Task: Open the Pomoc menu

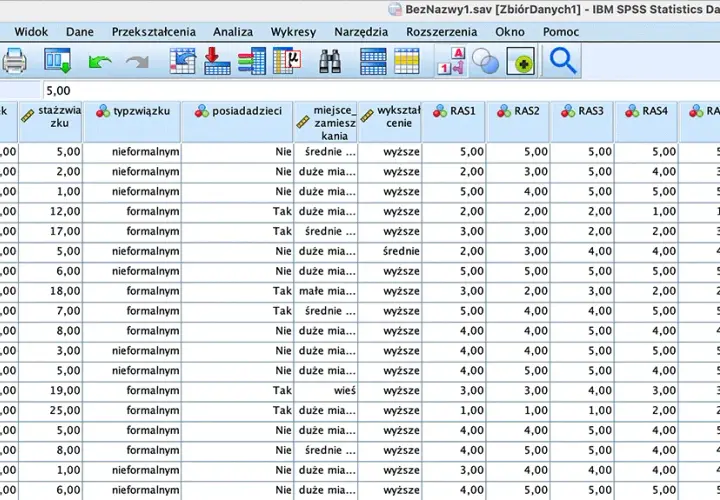Action: coord(561,32)
